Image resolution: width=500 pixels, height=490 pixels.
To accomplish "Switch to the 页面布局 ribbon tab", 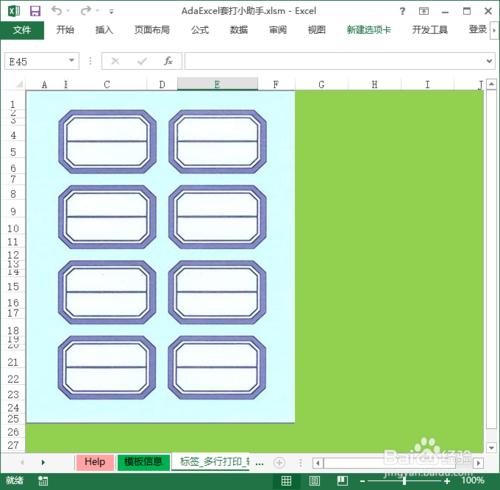I will [152, 30].
